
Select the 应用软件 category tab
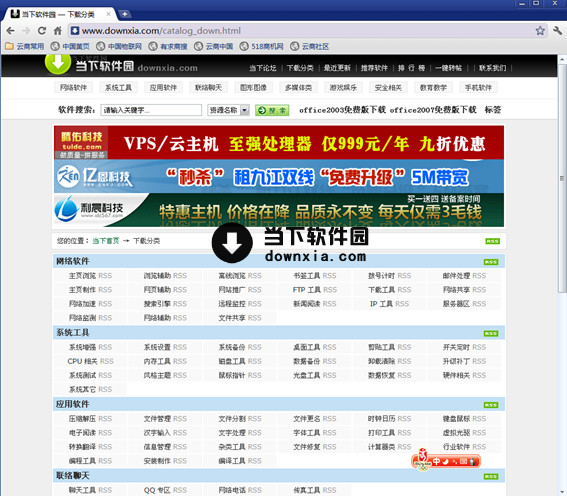click(163, 87)
